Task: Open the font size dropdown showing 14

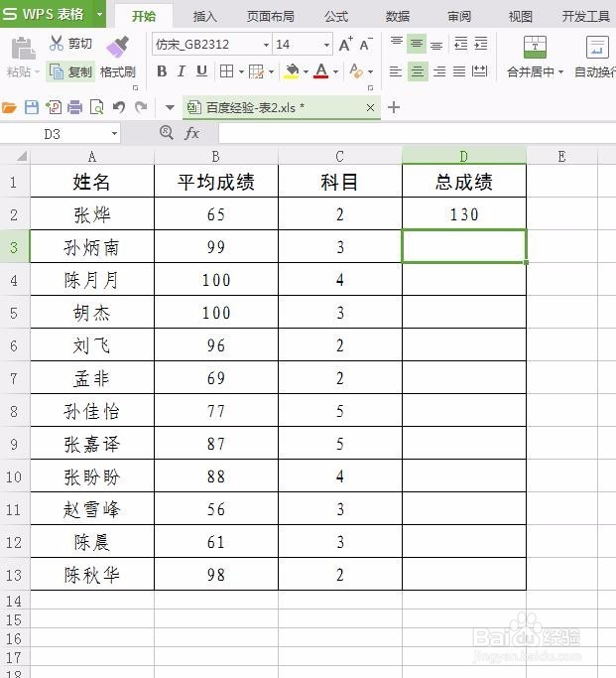Action: pos(326,45)
